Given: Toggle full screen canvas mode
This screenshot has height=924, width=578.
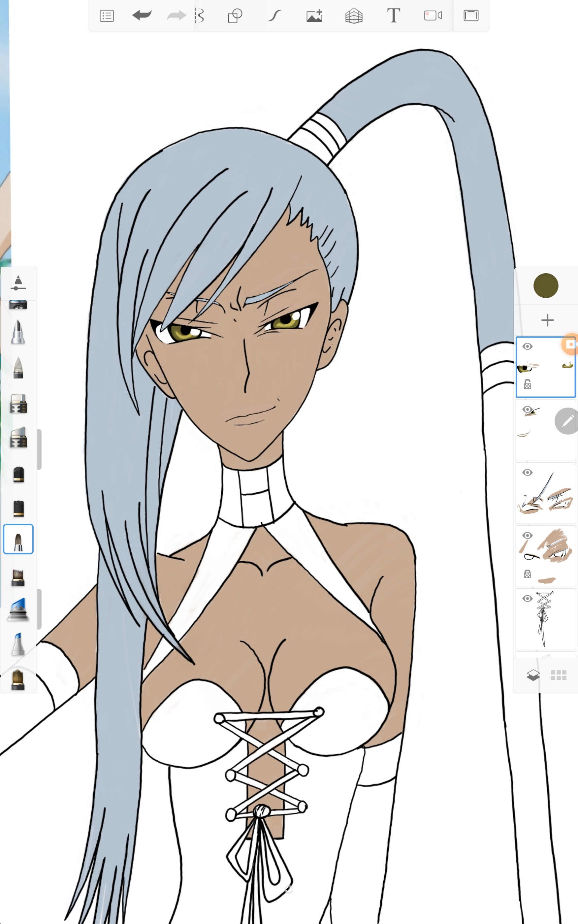Looking at the screenshot, I should pos(471,16).
